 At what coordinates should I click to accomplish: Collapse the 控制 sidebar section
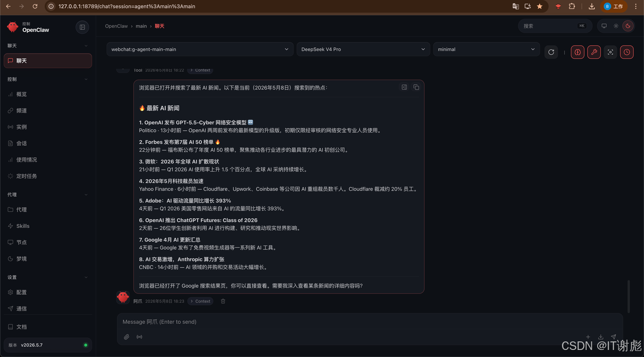point(48,79)
